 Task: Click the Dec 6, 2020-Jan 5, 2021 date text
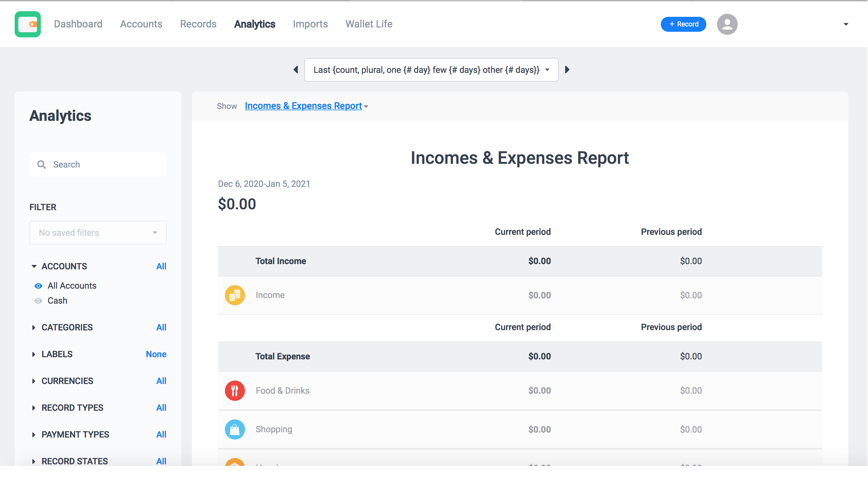[x=264, y=183]
